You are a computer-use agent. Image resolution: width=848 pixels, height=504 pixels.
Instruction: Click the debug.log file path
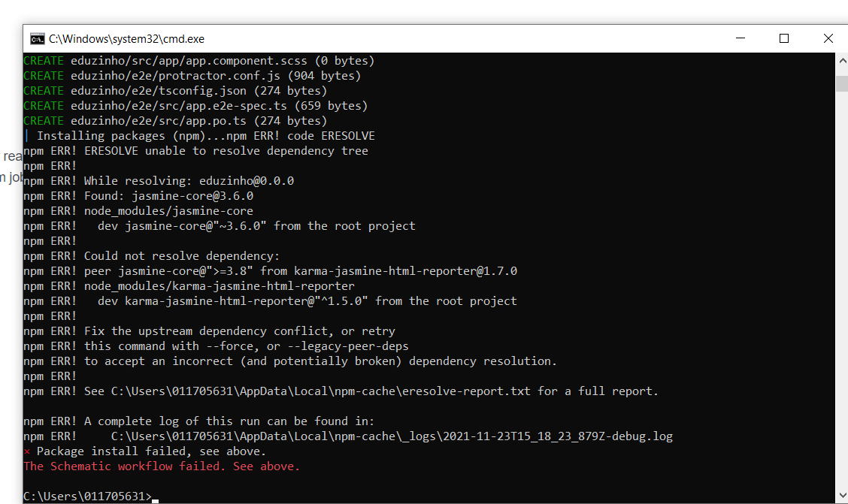pos(392,436)
